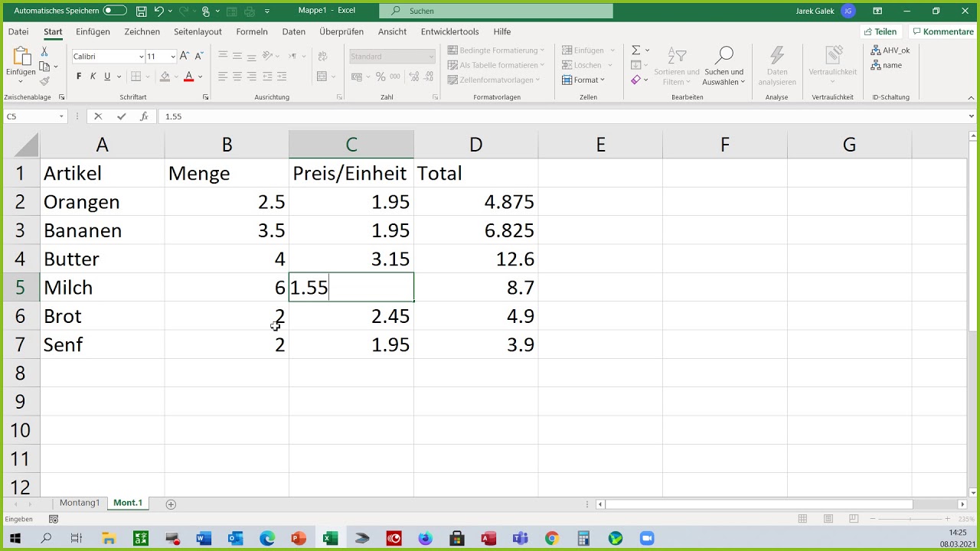
Task: Add a new sheet with plus icon
Action: tap(171, 504)
